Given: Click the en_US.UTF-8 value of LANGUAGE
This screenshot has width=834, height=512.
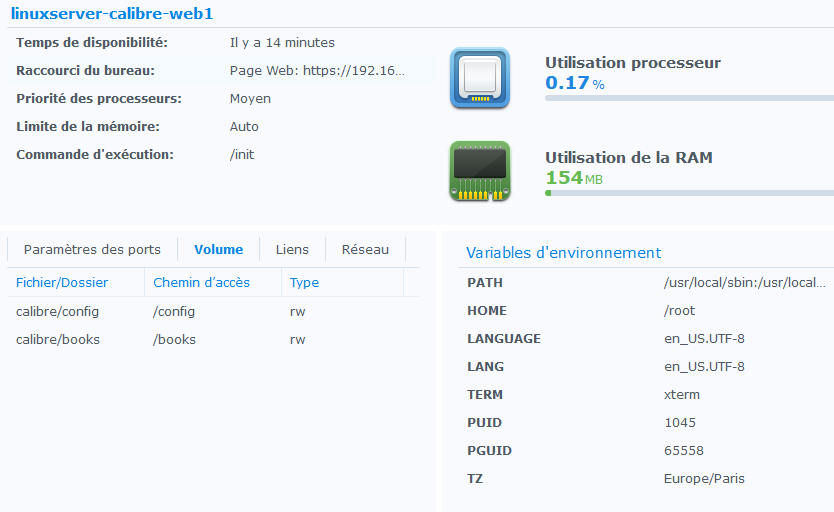Looking at the screenshot, I should tap(704, 339).
